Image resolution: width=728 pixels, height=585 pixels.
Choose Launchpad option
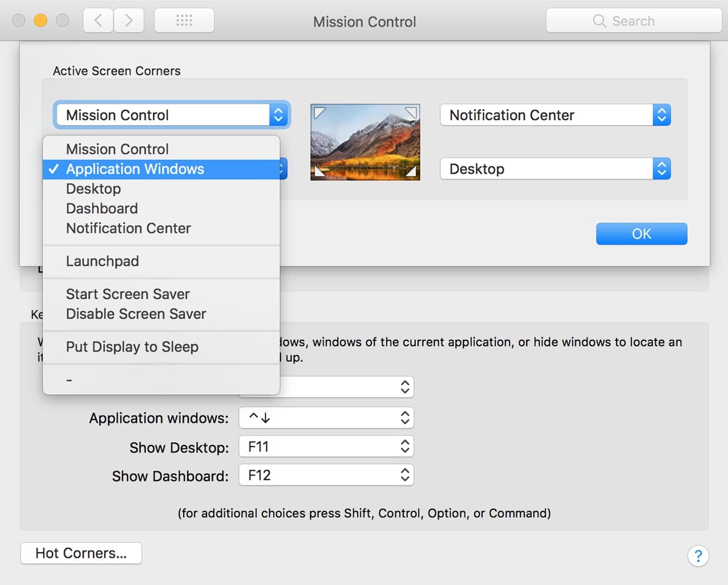pos(102,261)
